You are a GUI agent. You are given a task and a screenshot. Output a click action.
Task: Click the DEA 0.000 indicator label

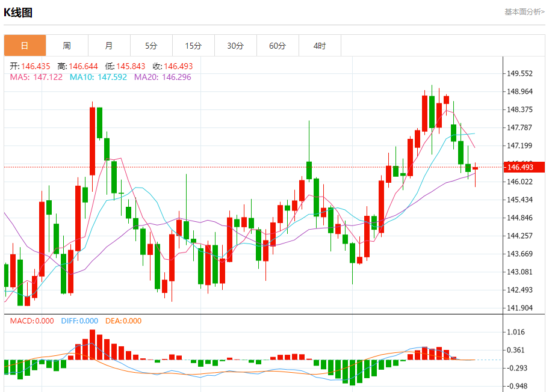tap(123, 320)
